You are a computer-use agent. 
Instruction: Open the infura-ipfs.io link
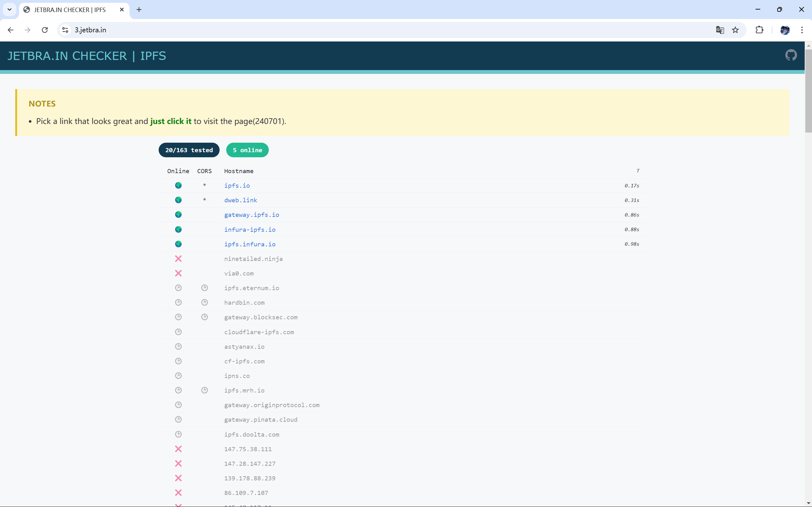click(250, 229)
